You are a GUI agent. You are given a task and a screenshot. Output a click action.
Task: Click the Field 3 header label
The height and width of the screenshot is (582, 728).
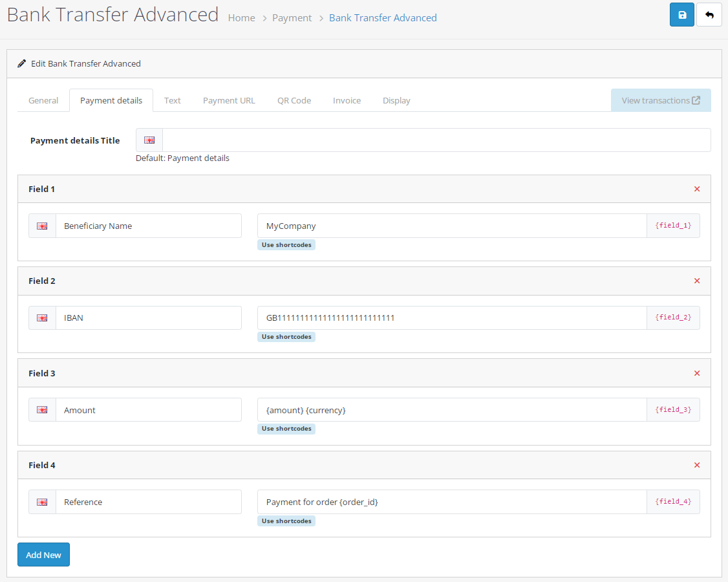pos(42,373)
